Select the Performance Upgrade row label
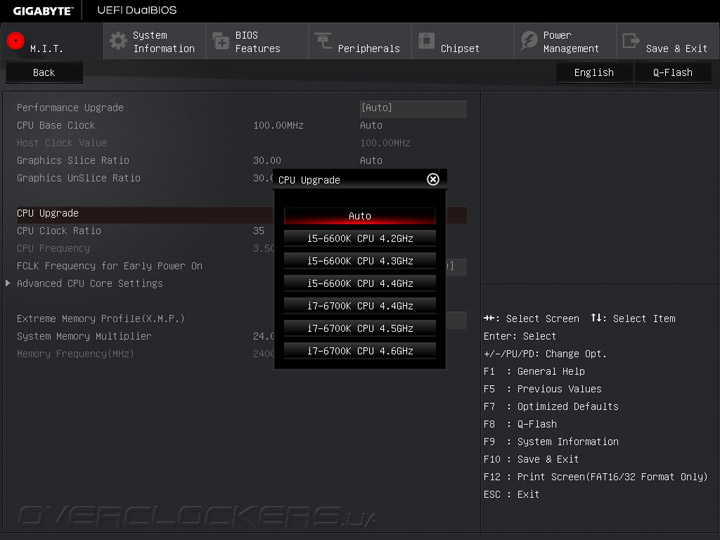The width and height of the screenshot is (720, 540). pyautogui.click(x=70, y=108)
